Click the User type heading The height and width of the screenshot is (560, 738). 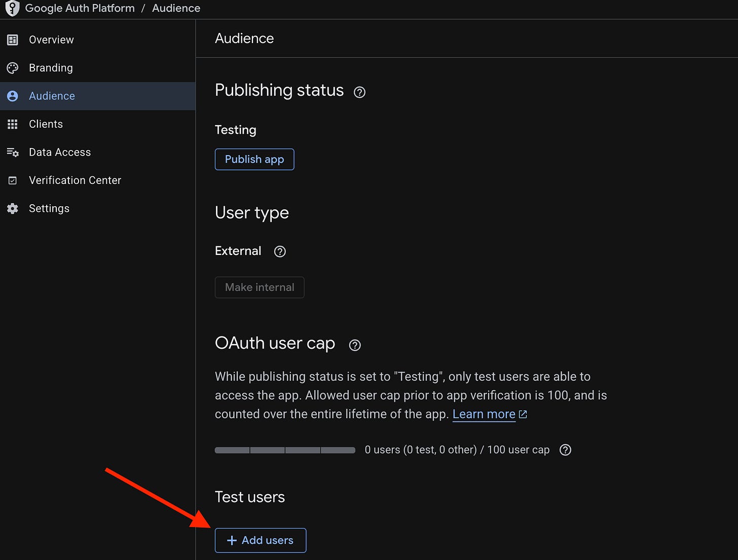[x=252, y=213]
